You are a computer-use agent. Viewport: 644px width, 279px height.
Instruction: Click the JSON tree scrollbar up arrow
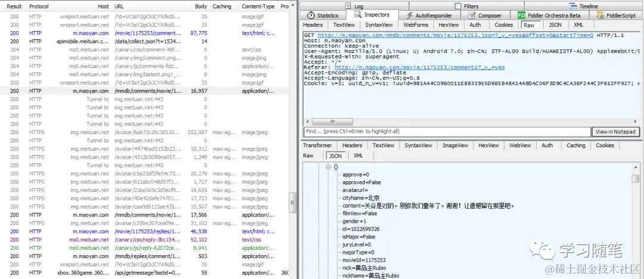636,166
